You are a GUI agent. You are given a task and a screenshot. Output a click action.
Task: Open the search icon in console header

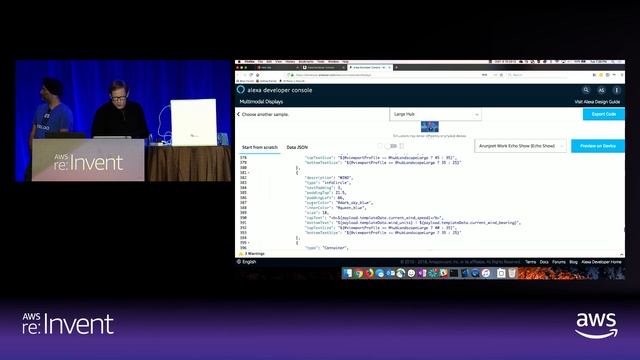click(x=586, y=90)
